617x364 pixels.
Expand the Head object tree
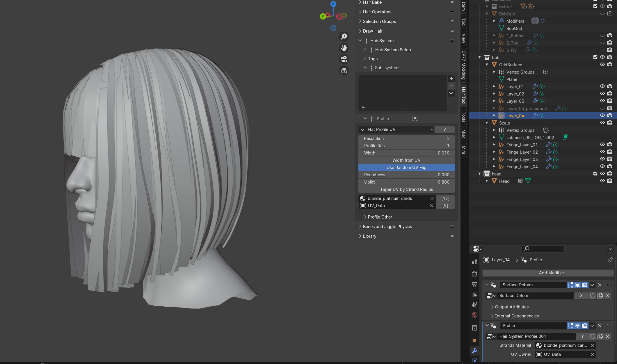click(487, 181)
